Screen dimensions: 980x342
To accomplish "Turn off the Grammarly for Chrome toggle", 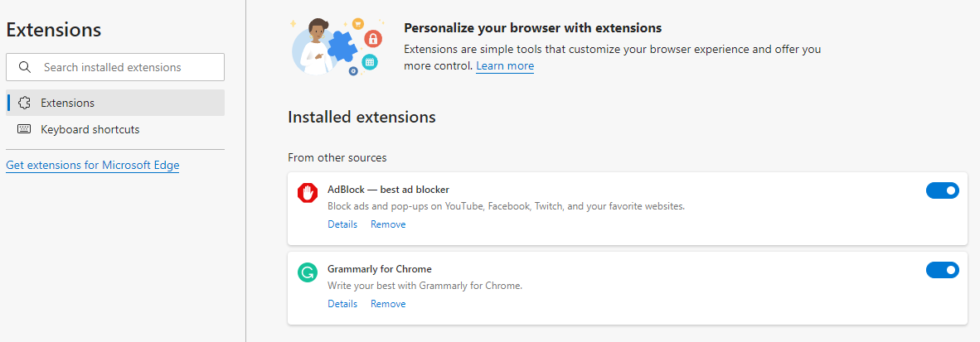I will click(x=942, y=270).
